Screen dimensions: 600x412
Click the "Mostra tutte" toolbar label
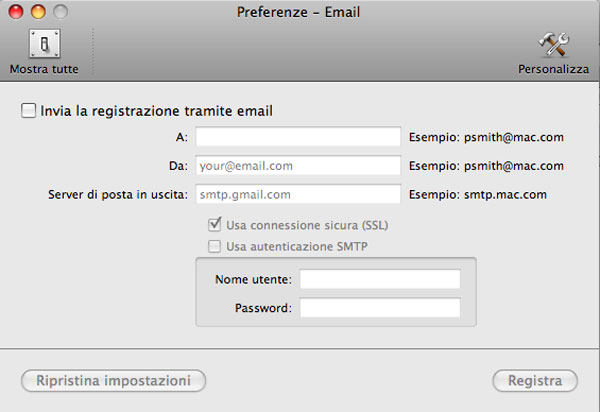[44, 70]
